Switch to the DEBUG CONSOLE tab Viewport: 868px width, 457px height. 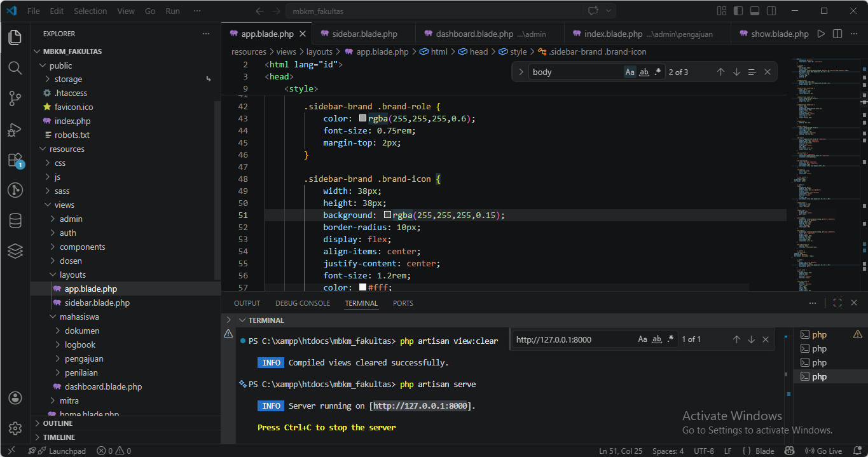point(303,303)
